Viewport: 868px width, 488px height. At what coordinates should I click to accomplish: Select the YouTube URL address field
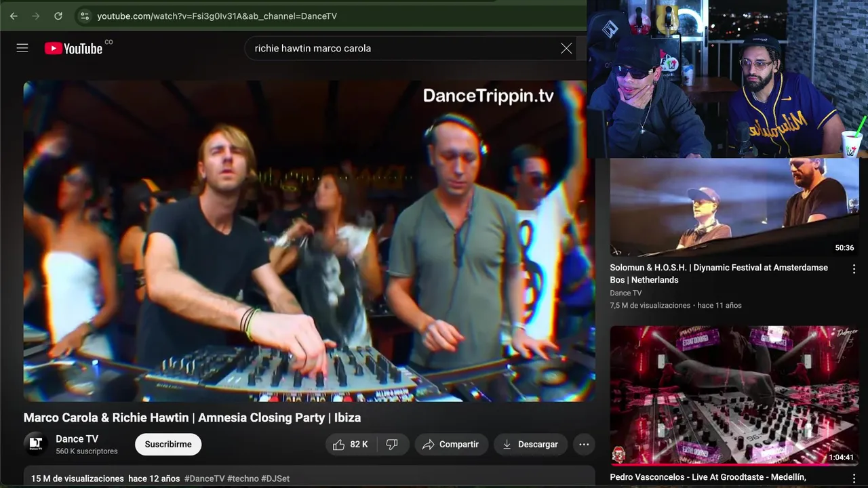[217, 16]
